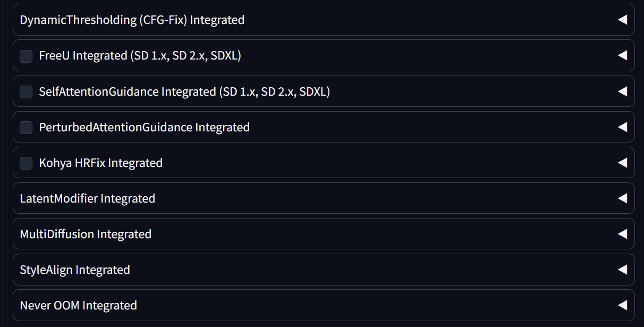Viewport: 644px width, 327px height.
Task: Select the StyleAlign Integrated label text
Action: tap(75, 270)
